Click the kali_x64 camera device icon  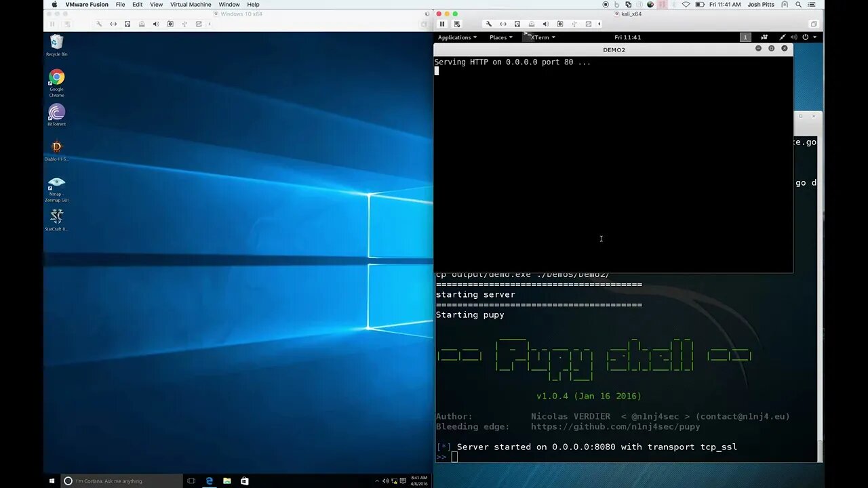click(x=559, y=24)
